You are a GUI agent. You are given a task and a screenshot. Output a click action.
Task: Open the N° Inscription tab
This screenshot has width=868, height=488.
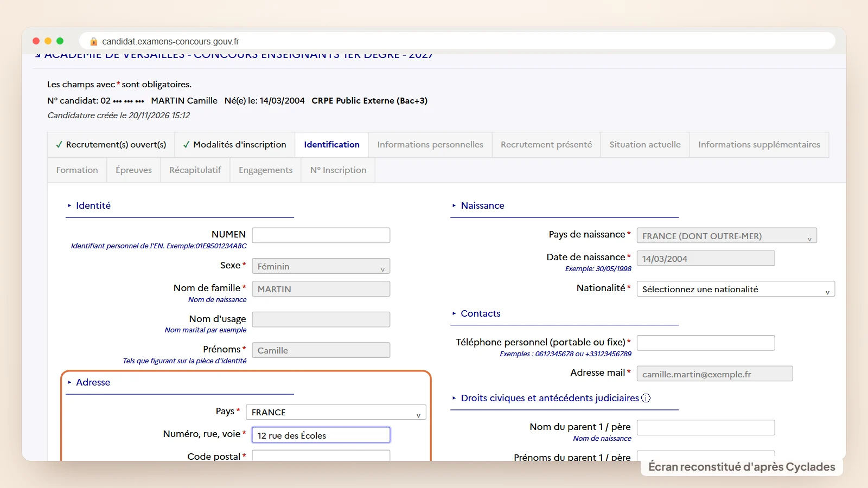338,170
